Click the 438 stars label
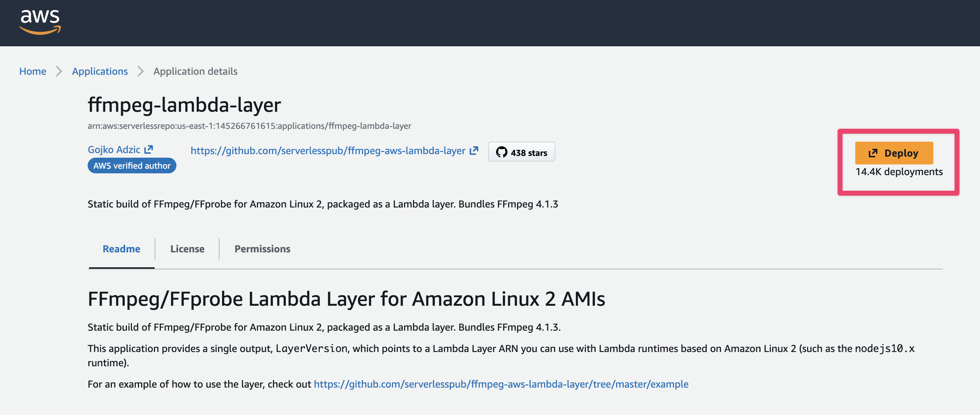The height and width of the screenshot is (415, 980). pos(528,153)
